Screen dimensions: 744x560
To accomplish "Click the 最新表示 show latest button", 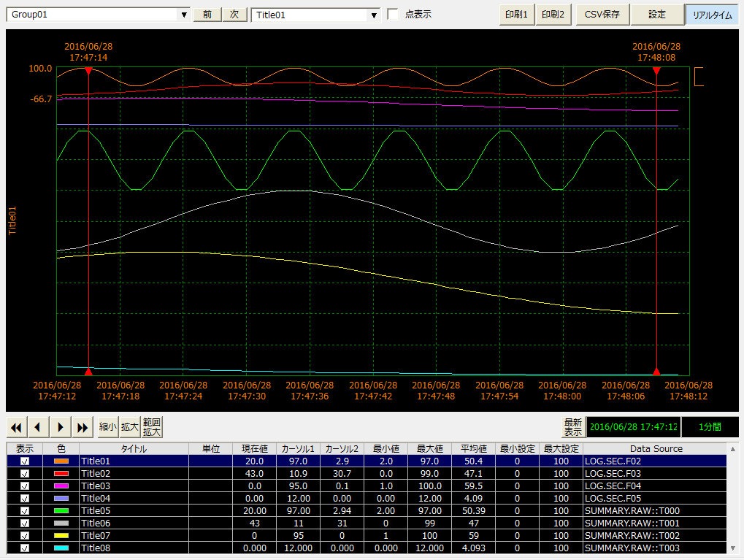I will click(572, 427).
